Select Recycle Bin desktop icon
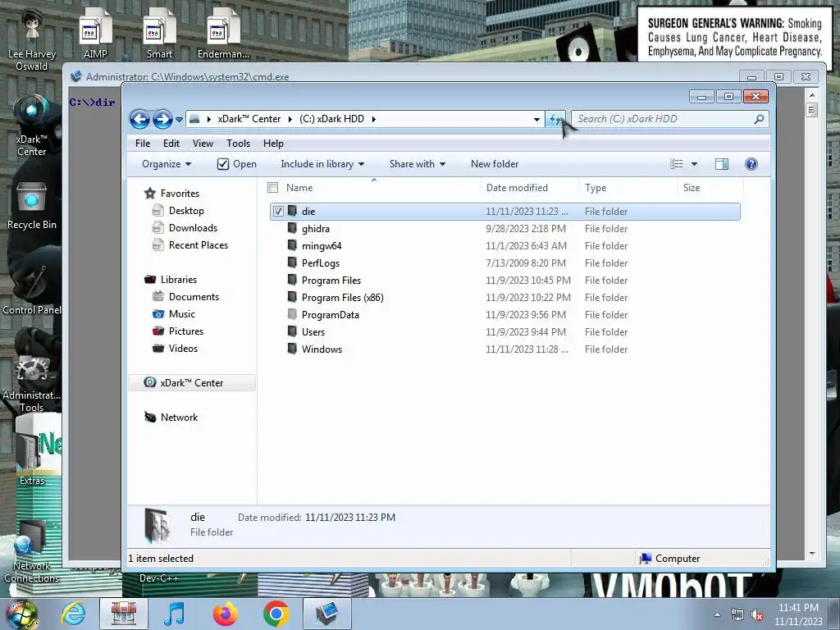The image size is (840, 630). pyautogui.click(x=32, y=206)
